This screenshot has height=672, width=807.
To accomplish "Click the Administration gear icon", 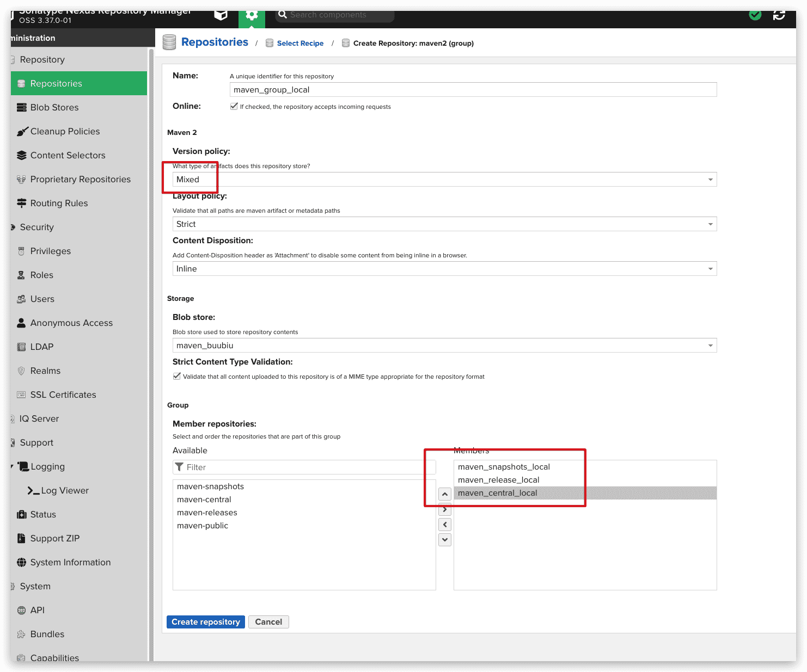I will click(x=252, y=15).
